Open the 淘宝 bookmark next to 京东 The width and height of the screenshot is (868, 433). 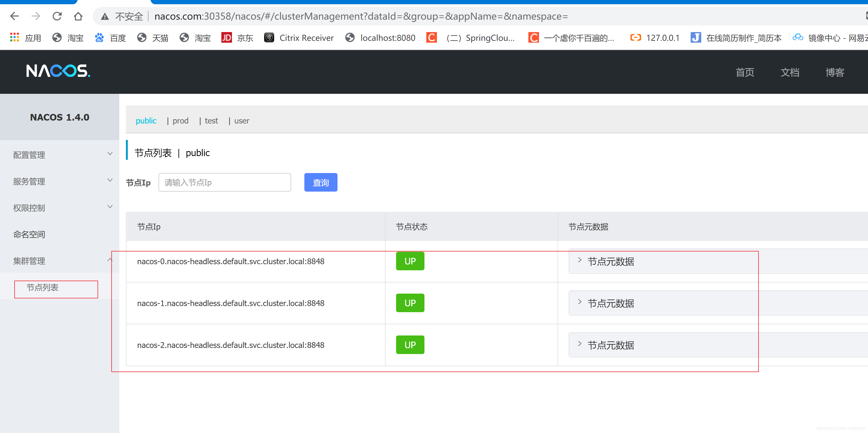click(x=195, y=38)
